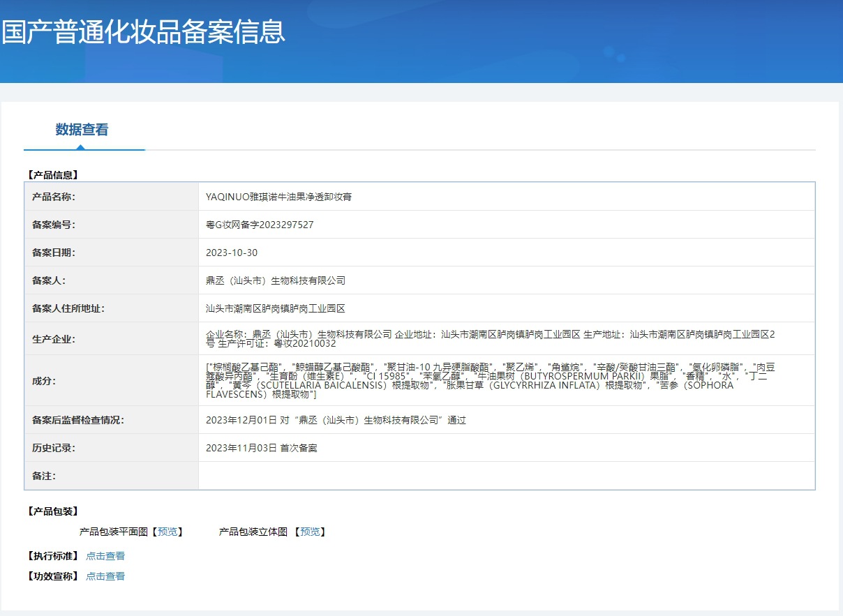Click the 【产品包装】 section heading
843x616 pixels.
pyautogui.click(x=52, y=511)
